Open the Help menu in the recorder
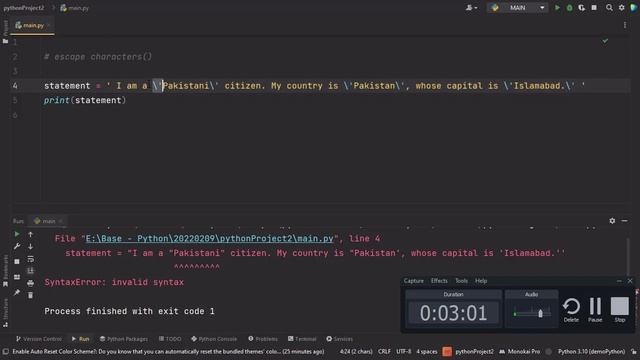640x360 pixels. [481, 281]
